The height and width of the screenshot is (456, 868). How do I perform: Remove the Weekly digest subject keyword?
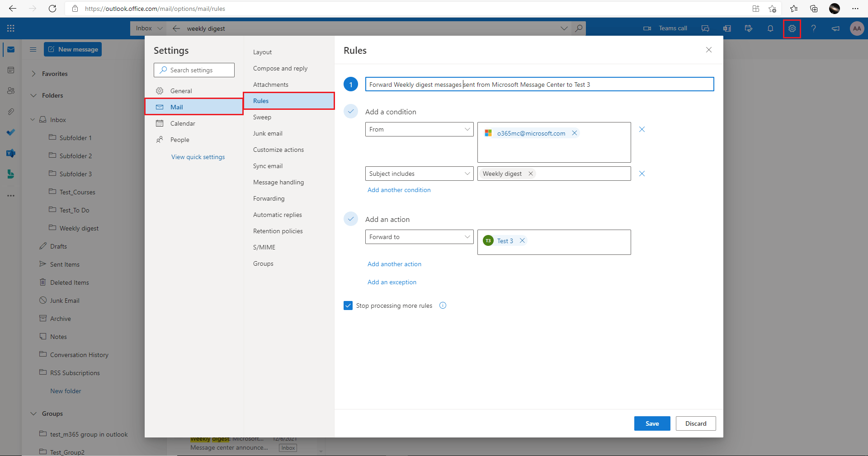(x=531, y=174)
